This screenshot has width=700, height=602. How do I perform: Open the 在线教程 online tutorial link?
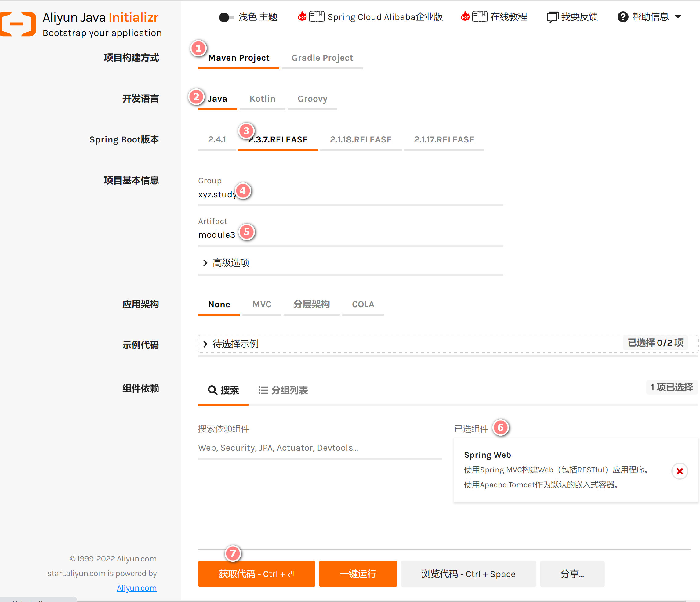click(x=509, y=17)
